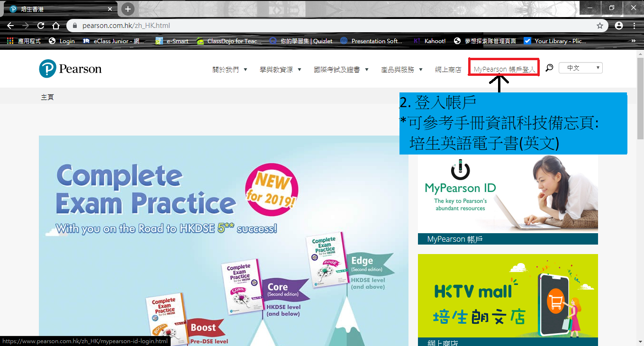Open Chrome three-dot menu
The image size is (644, 346).
point(634,26)
